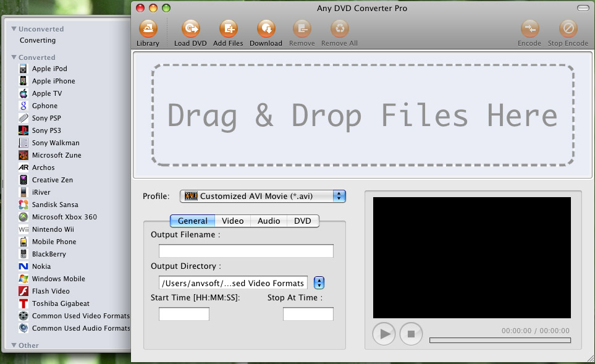Open the Library toolbar icon
595x364 pixels.
coord(148,28)
